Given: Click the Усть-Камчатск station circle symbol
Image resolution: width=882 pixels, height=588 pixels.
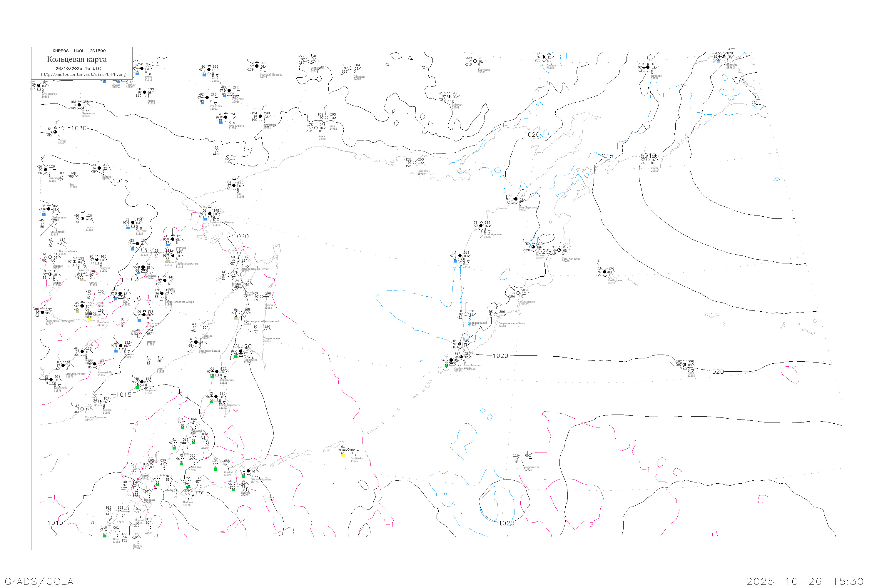Looking at the screenshot, I should (x=559, y=250).
